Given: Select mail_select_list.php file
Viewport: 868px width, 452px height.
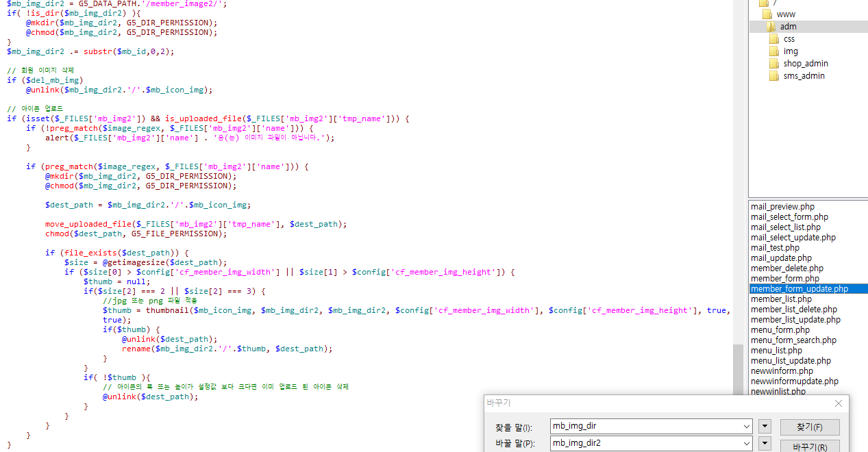Looking at the screenshot, I should point(786,227).
